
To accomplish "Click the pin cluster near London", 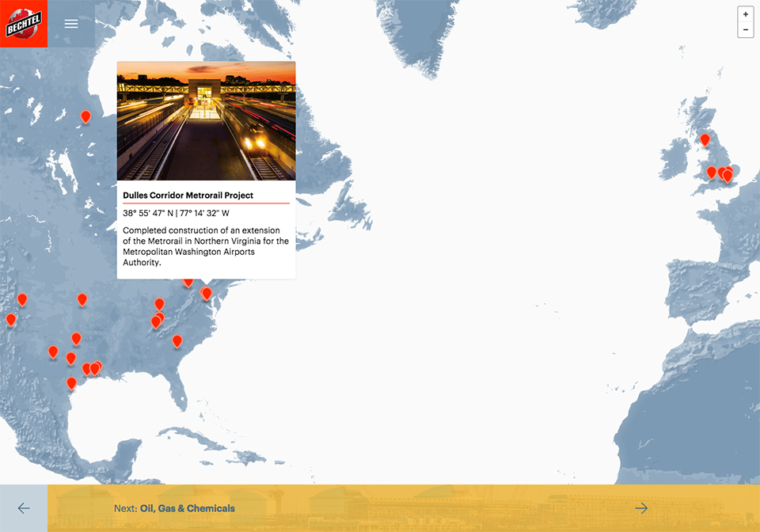I will pos(726,174).
